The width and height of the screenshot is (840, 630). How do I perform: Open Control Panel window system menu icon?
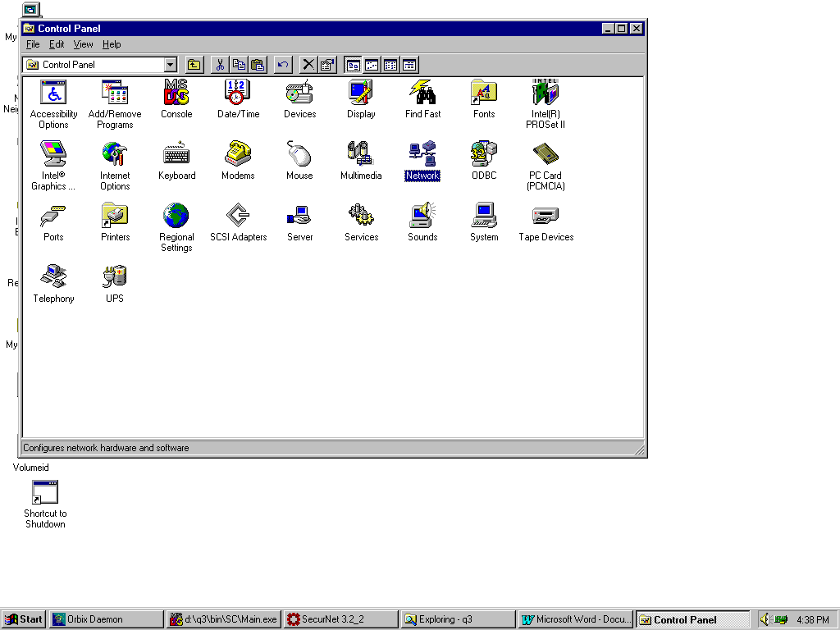click(x=29, y=29)
